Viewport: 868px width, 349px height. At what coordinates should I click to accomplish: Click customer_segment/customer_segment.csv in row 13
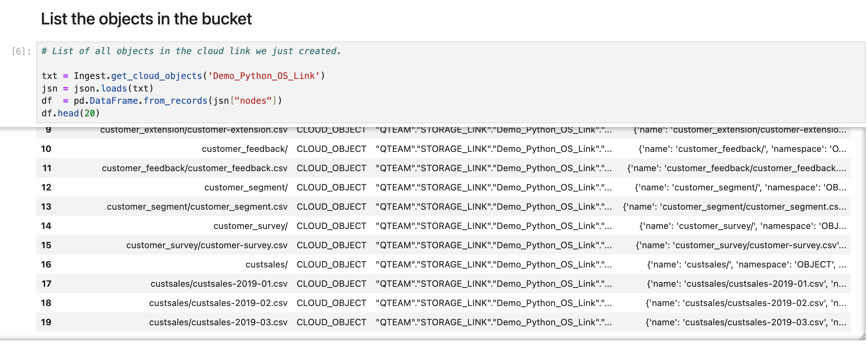[197, 206]
